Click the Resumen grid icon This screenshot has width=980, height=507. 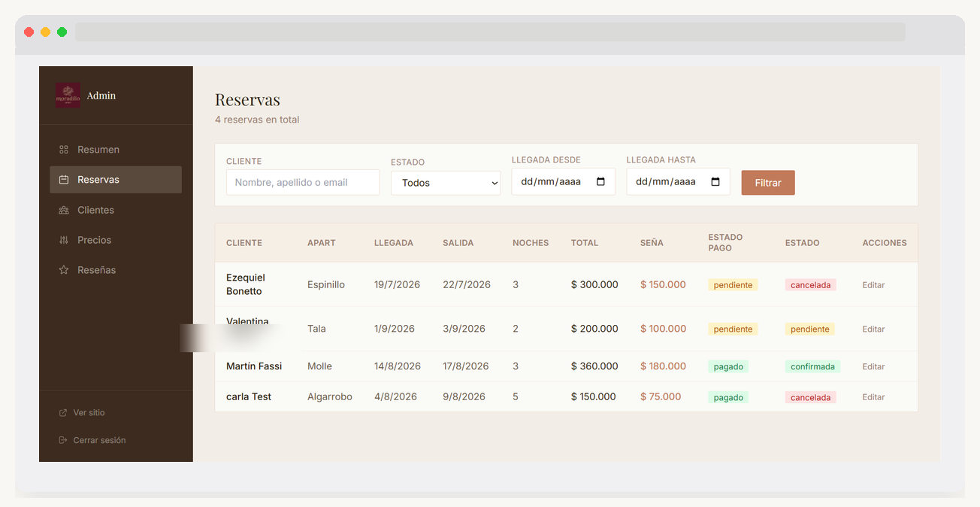click(x=64, y=150)
